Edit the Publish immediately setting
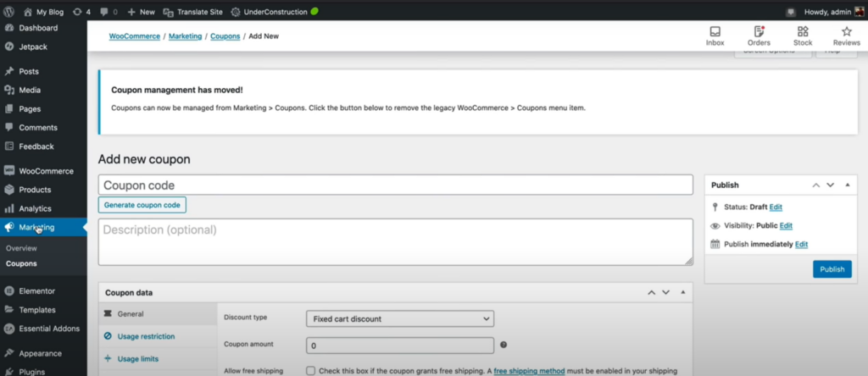 coord(802,245)
